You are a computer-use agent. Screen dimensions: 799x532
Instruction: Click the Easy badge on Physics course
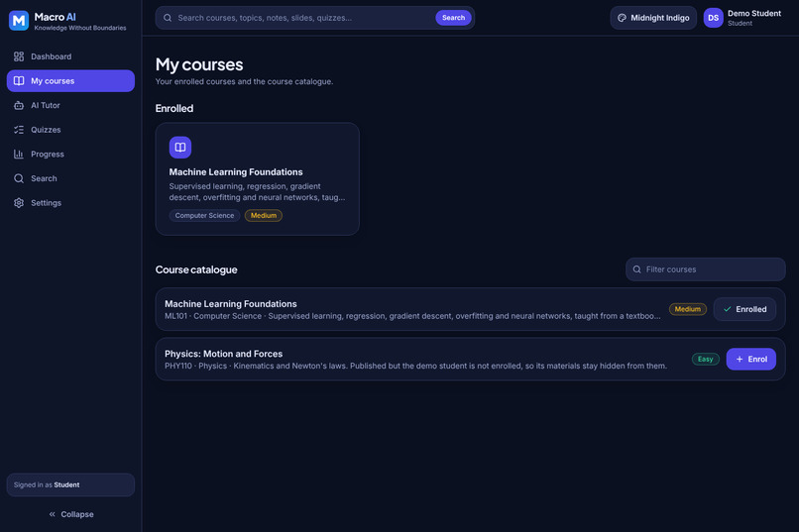[x=705, y=359]
